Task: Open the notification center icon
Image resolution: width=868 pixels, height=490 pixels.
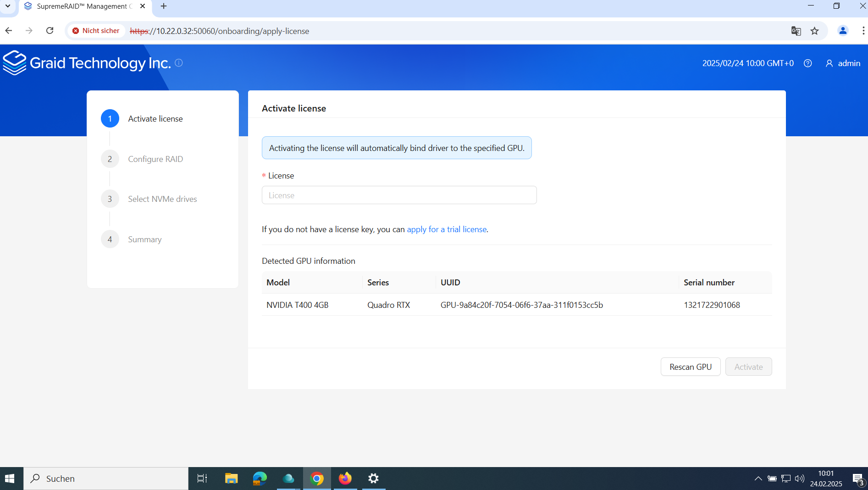Action: pos(858,479)
